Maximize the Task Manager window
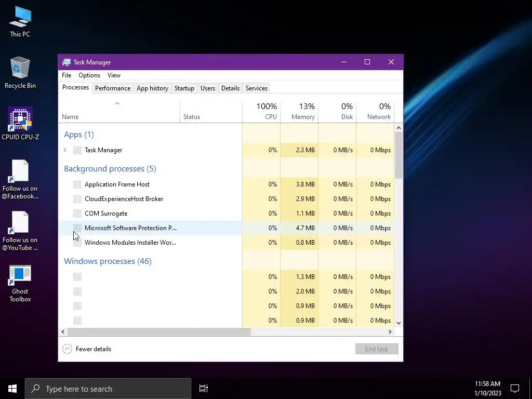The height and width of the screenshot is (399, 532). click(x=367, y=62)
